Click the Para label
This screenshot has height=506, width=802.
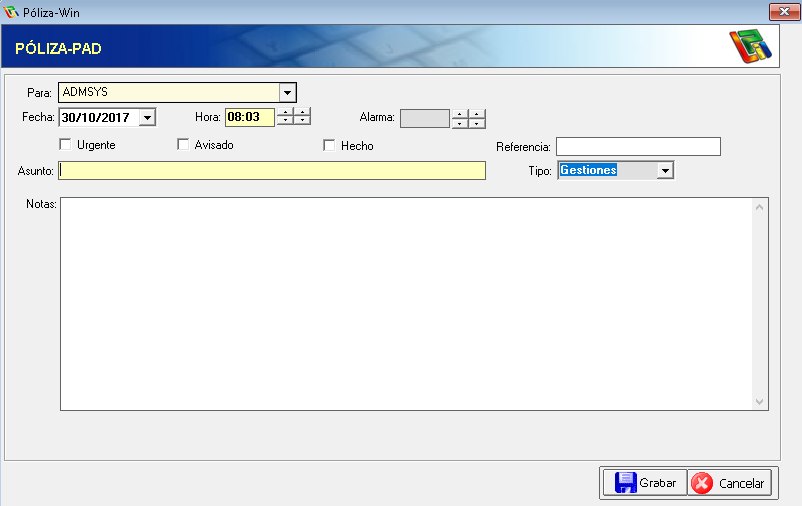pos(39,93)
